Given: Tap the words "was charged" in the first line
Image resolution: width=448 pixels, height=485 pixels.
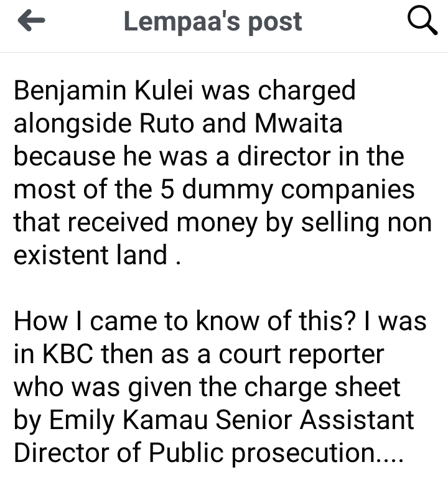Looking at the screenshot, I should pos(278,91).
